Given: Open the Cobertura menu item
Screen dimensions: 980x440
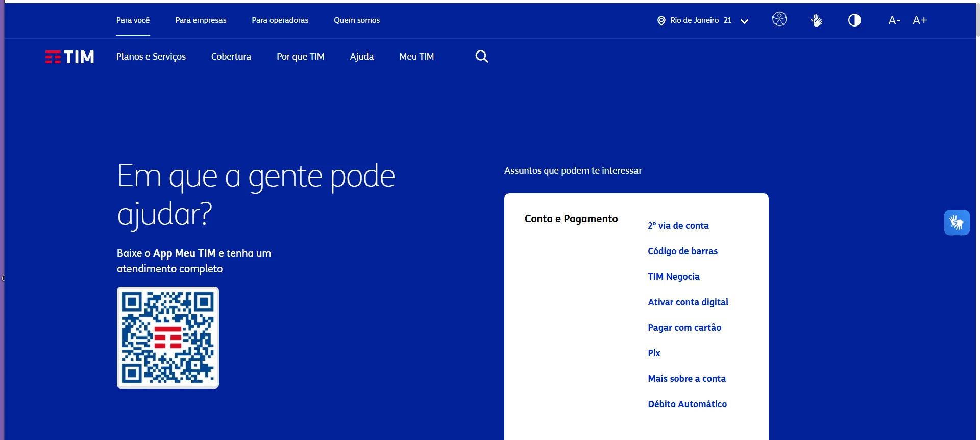Looking at the screenshot, I should tap(231, 57).
